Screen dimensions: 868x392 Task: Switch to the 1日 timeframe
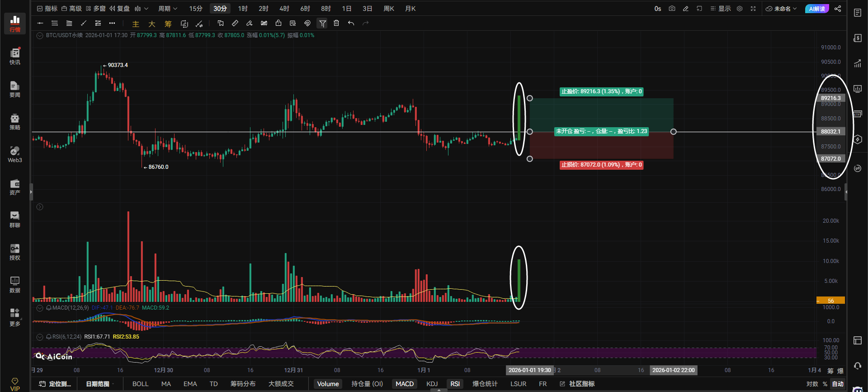pyautogui.click(x=346, y=9)
